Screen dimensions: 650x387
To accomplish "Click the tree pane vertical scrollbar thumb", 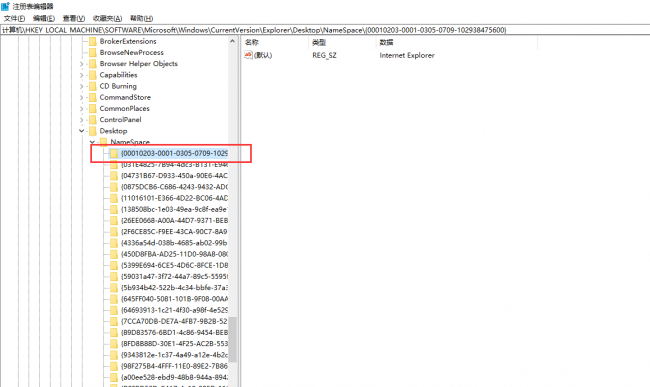I will [233, 339].
